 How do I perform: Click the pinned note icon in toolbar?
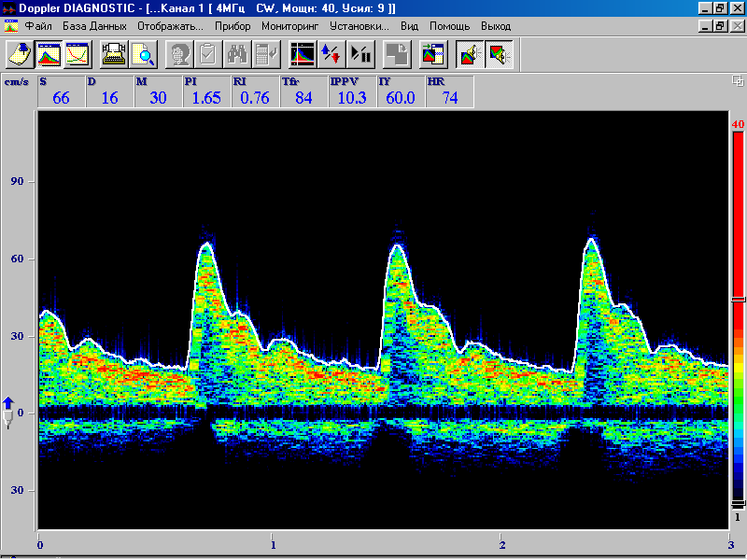(19, 55)
